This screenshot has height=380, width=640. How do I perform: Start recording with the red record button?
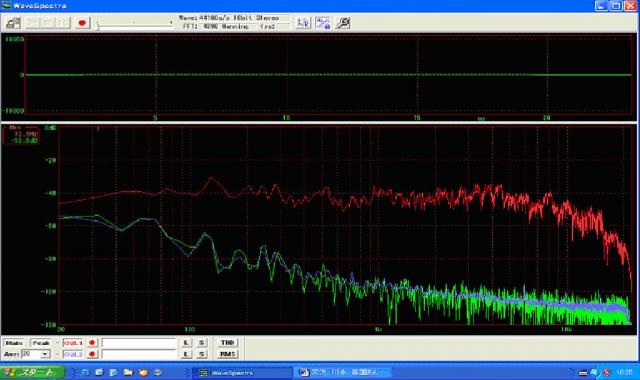(82, 23)
